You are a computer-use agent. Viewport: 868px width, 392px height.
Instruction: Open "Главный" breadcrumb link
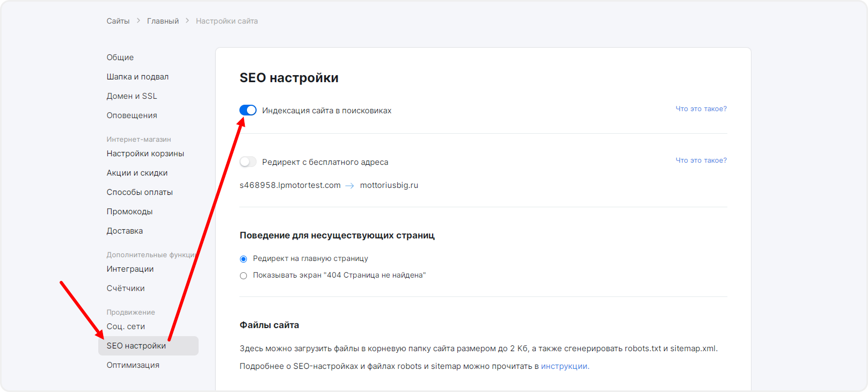click(x=163, y=21)
